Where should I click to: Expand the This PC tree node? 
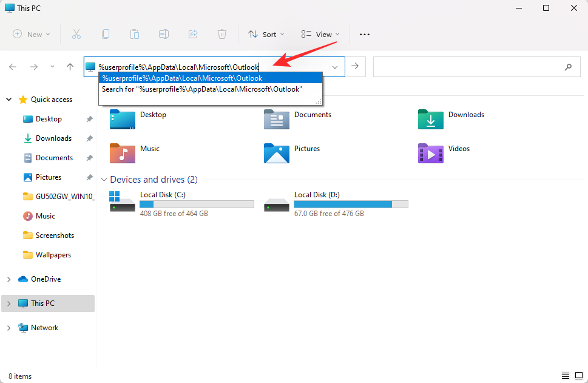(x=8, y=303)
